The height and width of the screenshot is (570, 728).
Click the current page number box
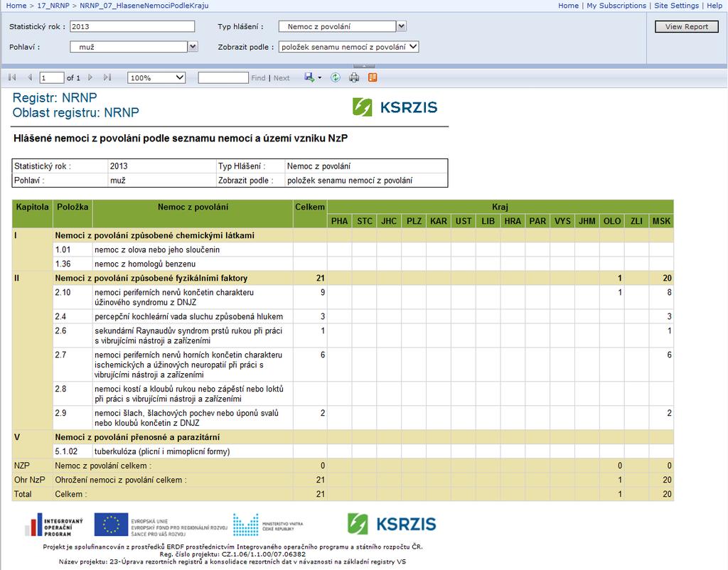pos(52,77)
